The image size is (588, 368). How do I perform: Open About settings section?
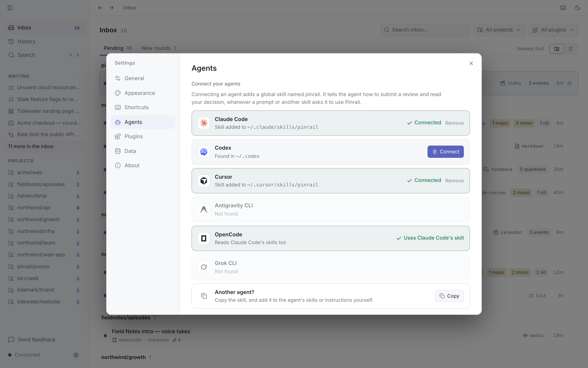143,166
